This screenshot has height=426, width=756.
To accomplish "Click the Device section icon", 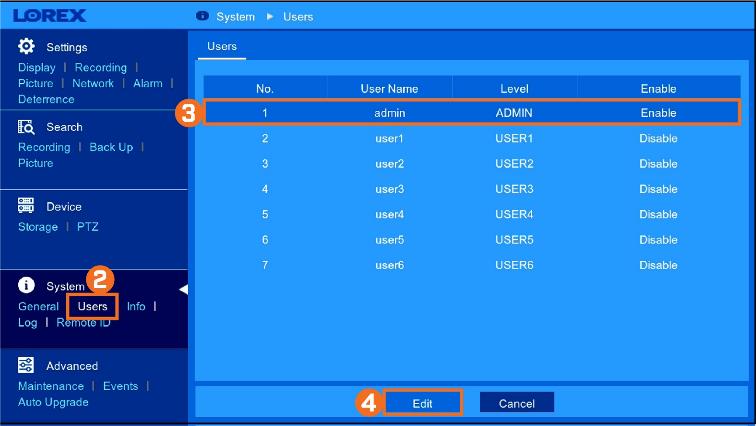I will pyautogui.click(x=27, y=206).
